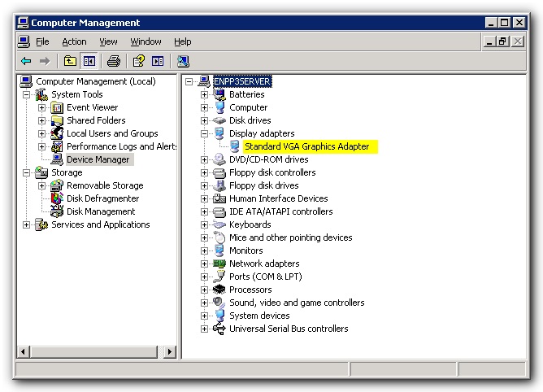Viewport: 543px width, 392px height.
Task: Select Disk Defragmenter item
Action: click(x=102, y=198)
